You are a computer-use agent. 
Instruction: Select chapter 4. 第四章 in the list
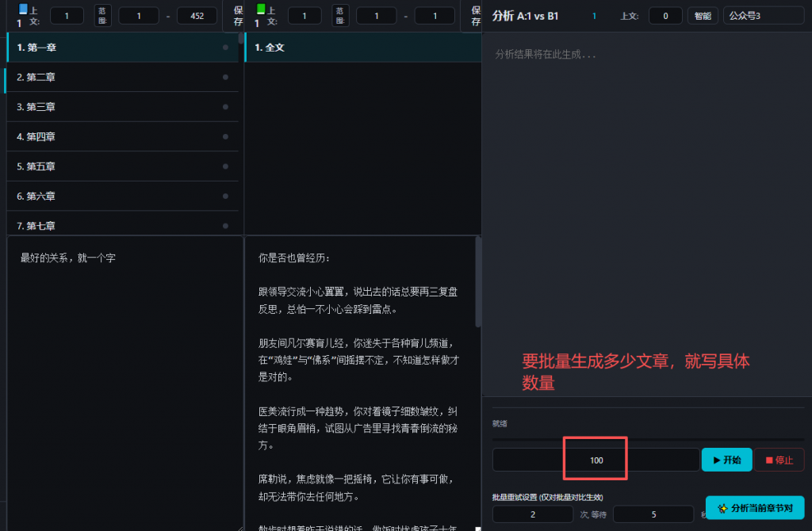tap(119, 136)
